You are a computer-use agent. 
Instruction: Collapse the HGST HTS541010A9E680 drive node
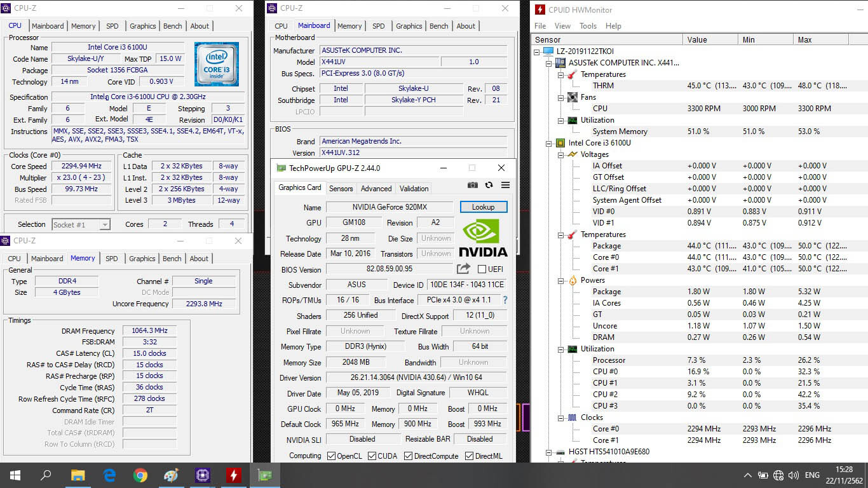coord(549,452)
